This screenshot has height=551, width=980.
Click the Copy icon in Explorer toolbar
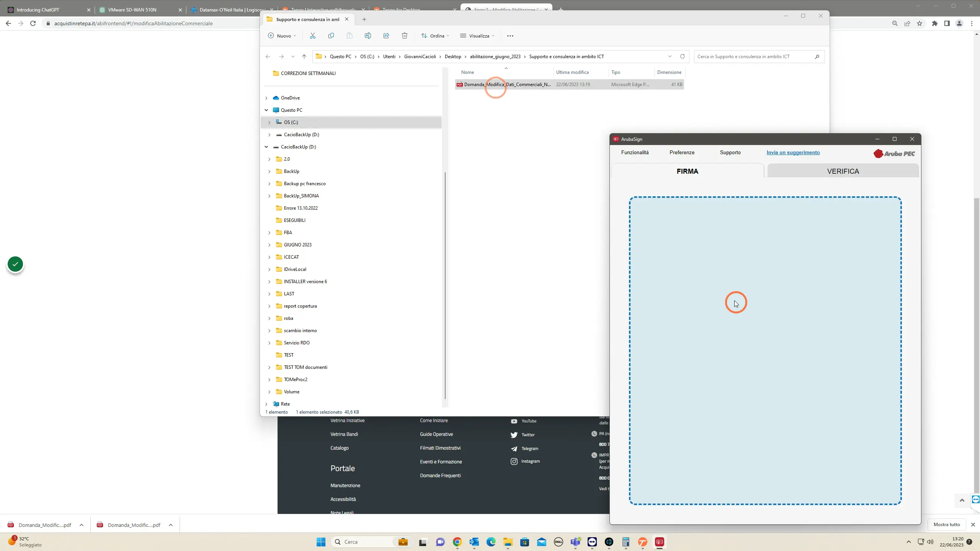pyautogui.click(x=331, y=36)
